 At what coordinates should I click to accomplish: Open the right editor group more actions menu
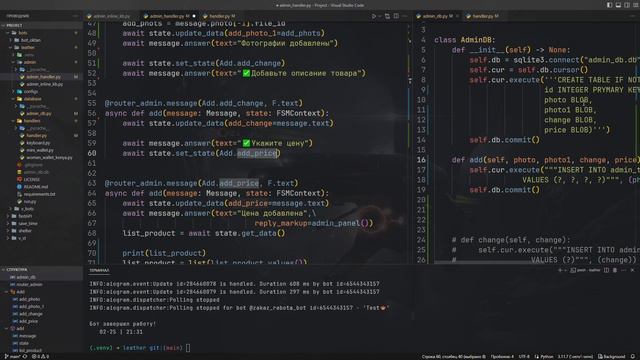[632, 16]
